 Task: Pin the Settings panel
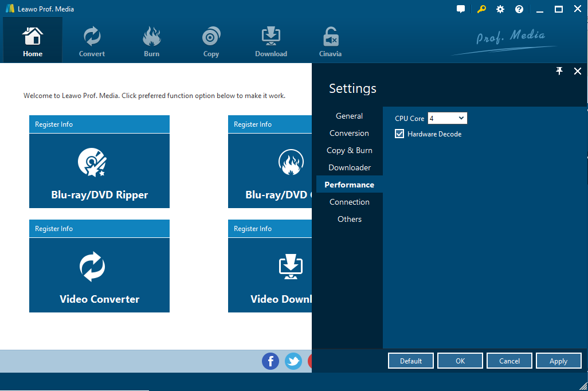(559, 71)
